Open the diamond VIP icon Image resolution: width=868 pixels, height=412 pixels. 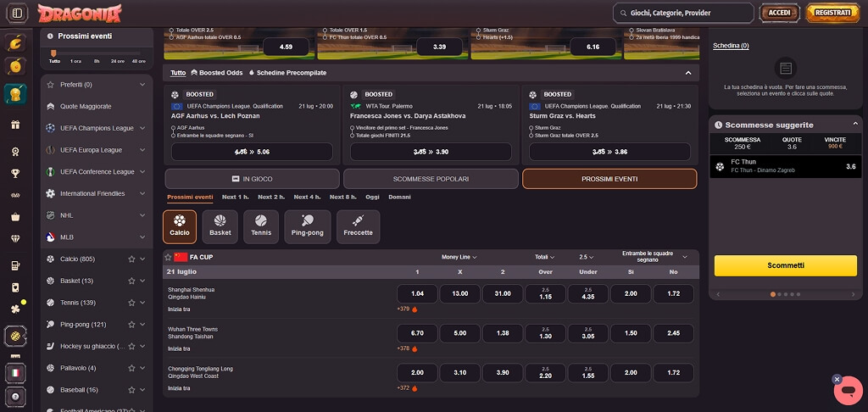[15, 239]
